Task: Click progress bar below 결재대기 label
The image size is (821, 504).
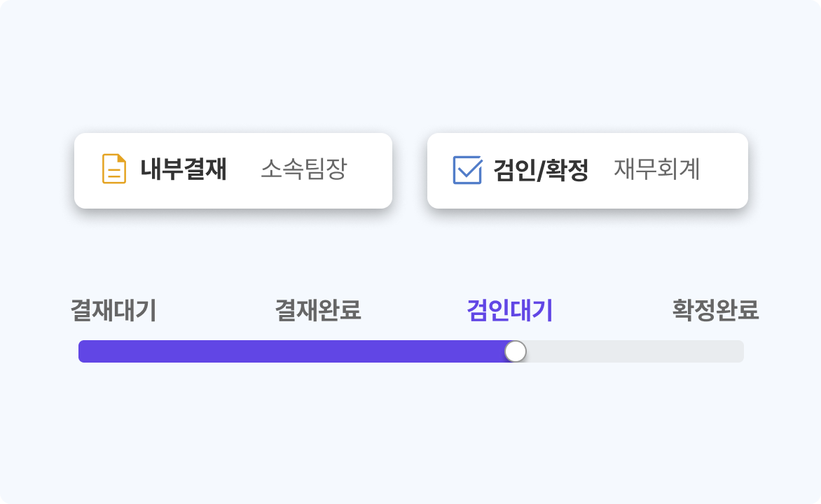Action: (x=113, y=351)
